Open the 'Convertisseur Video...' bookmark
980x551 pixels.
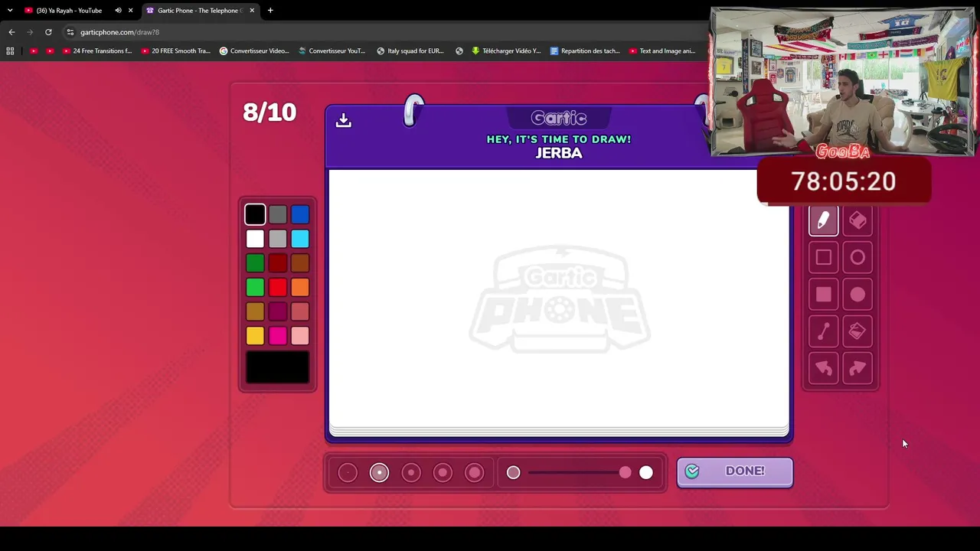coord(254,51)
